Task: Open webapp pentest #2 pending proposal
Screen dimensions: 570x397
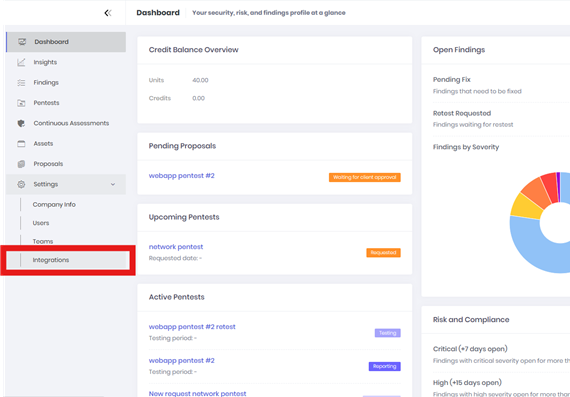Action: coord(181,176)
